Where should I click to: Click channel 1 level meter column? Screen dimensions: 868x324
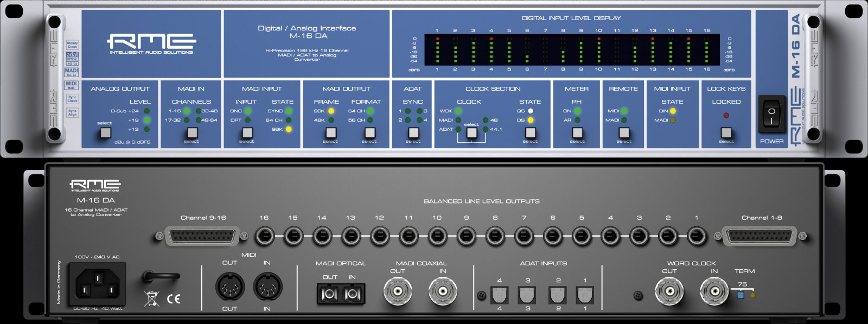(437, 50)
